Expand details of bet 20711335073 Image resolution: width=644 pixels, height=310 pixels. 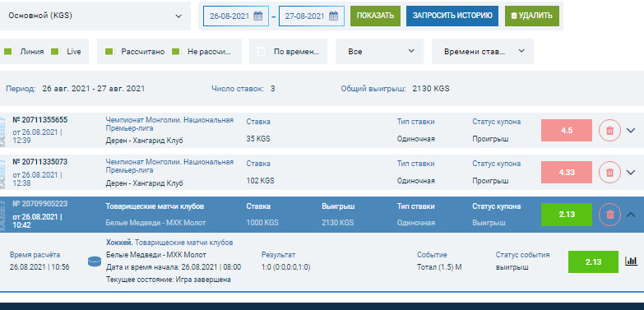[631, 173]
